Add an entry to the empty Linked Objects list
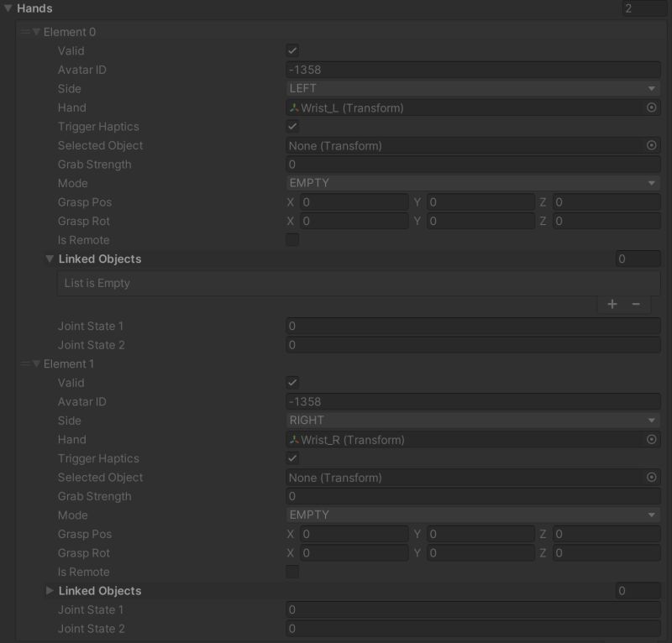 pyautogui.click(x=612, y=304)
